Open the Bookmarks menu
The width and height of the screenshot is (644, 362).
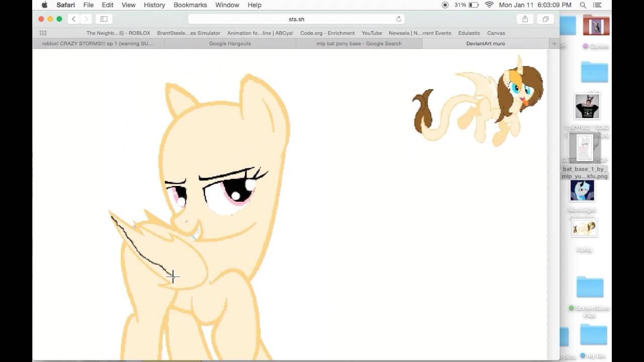[x=190, y=5]
